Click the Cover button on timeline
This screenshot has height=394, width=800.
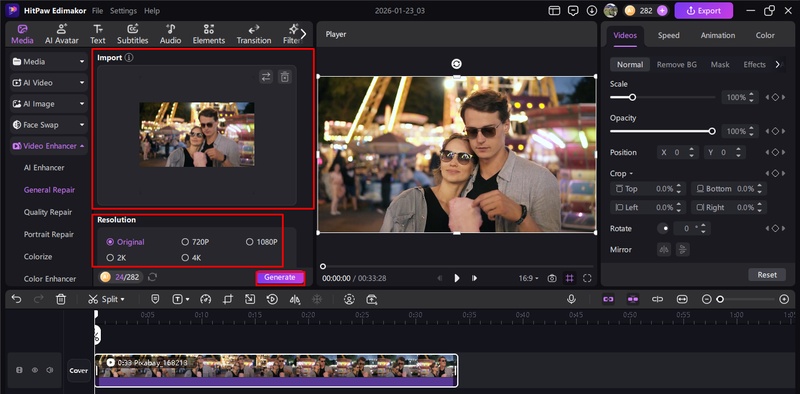(x=79, y=371)
